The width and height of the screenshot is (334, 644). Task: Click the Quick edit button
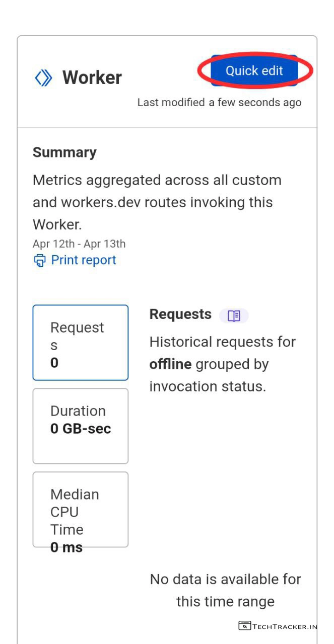(x=254, y=71)
